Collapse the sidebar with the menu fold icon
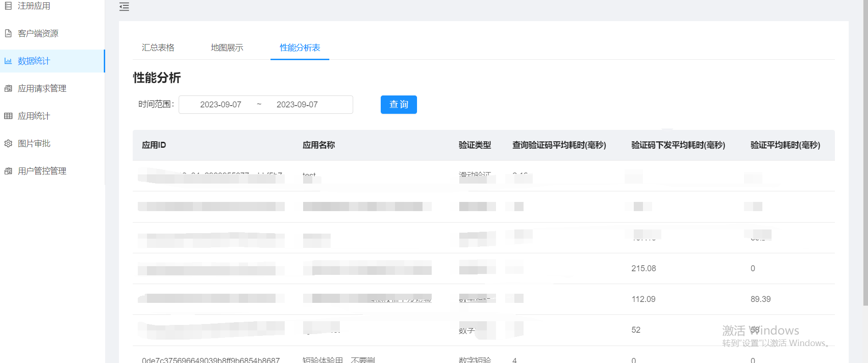Image resolution: width=868 pixels, height=363 pixels. [124, 6]
